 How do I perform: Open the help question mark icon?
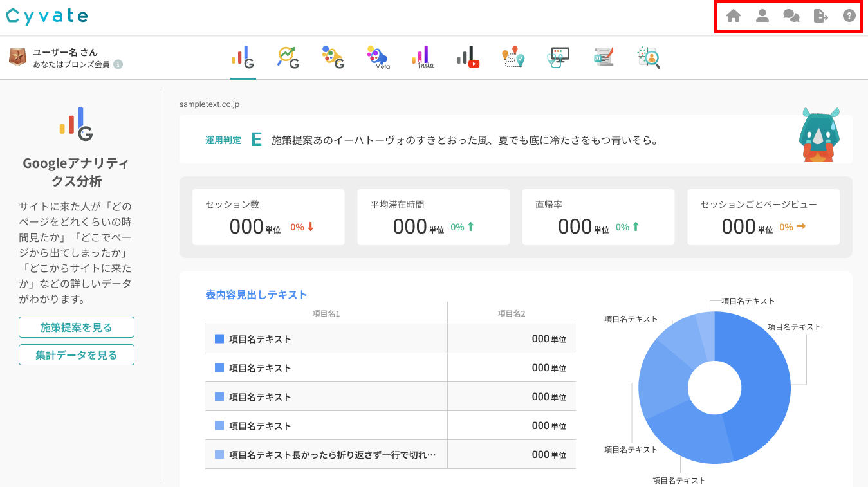[849, 16]
